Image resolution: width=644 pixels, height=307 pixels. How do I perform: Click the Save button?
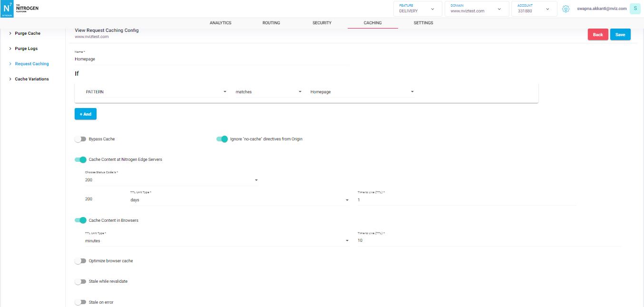[620, 34]
